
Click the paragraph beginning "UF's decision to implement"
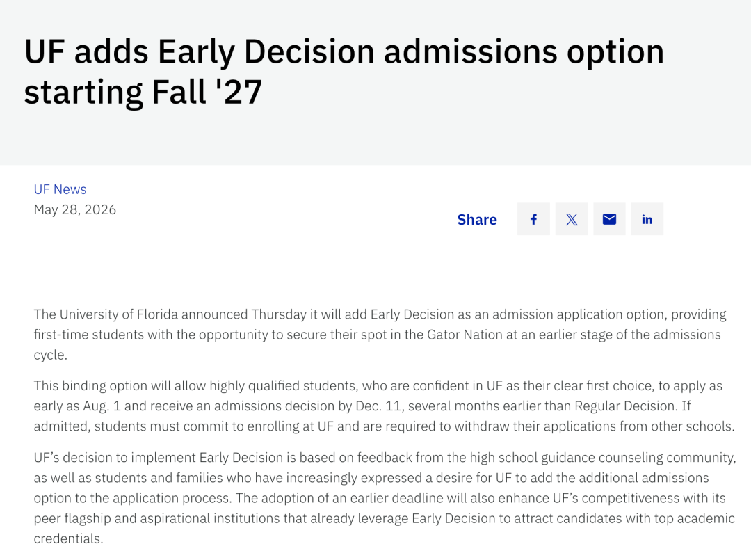pyautogui.click(x=385, y=497)
